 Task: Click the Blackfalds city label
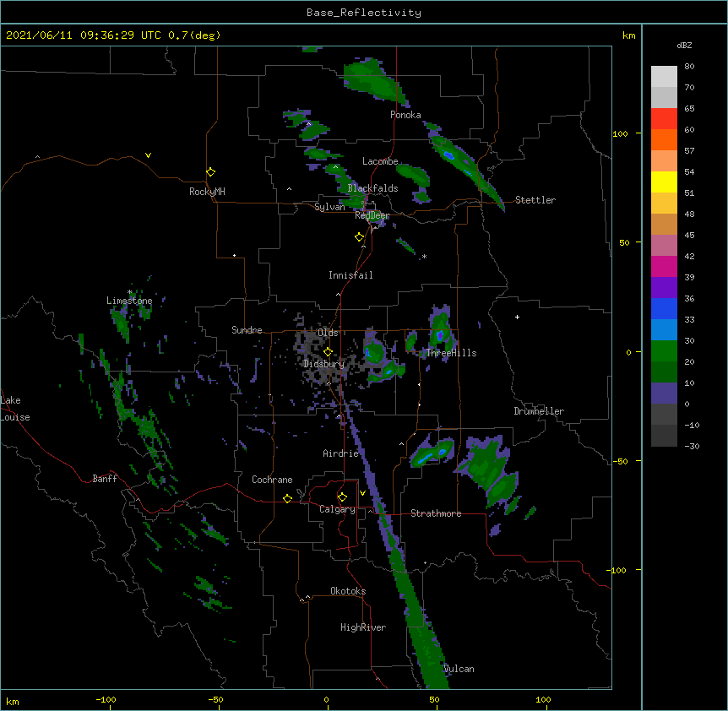(x=372, y=188)
